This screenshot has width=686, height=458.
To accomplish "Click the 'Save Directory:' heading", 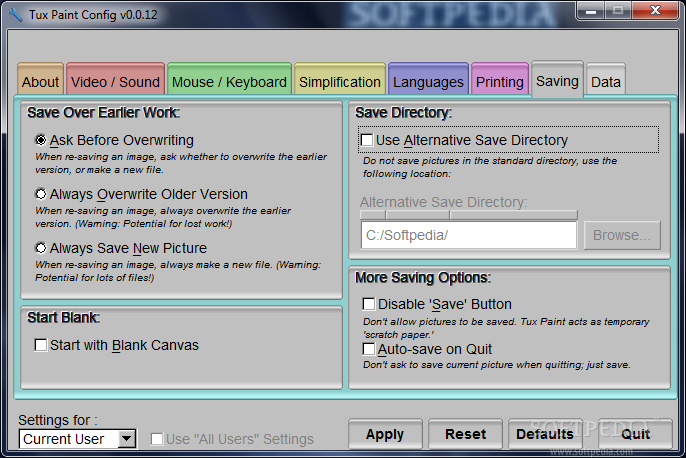I will coord(403,112).
